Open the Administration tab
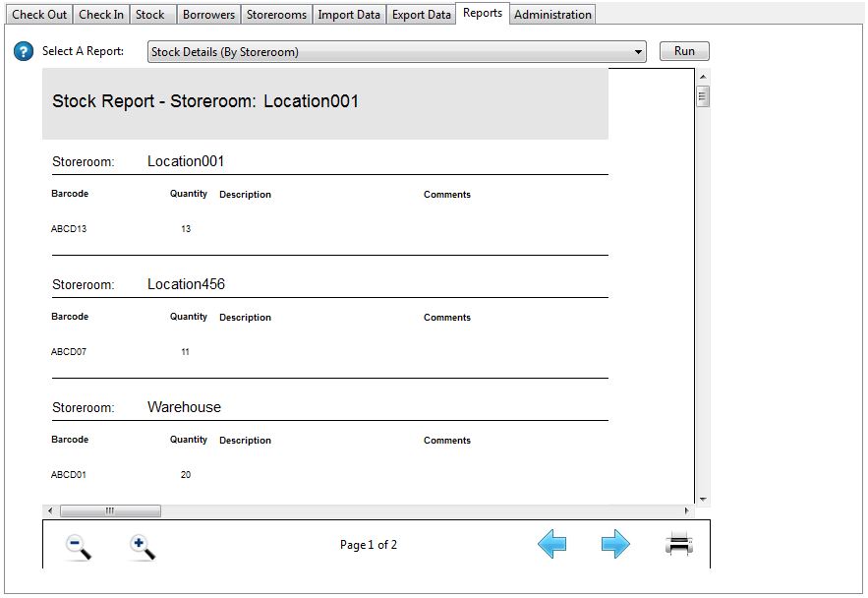Viewport: 868px width, 598px height. (552, 15)
